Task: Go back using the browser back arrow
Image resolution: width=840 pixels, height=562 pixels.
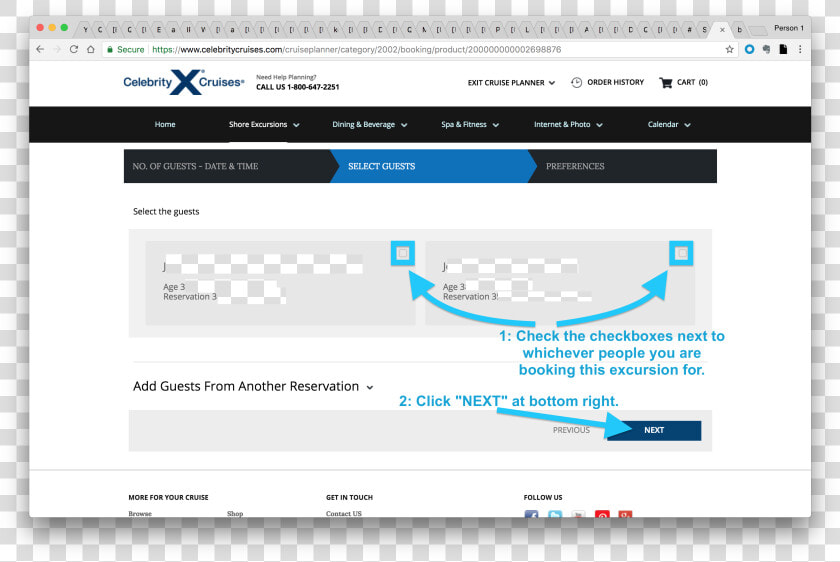Action: pyautogui.click(x=40, y=49)
